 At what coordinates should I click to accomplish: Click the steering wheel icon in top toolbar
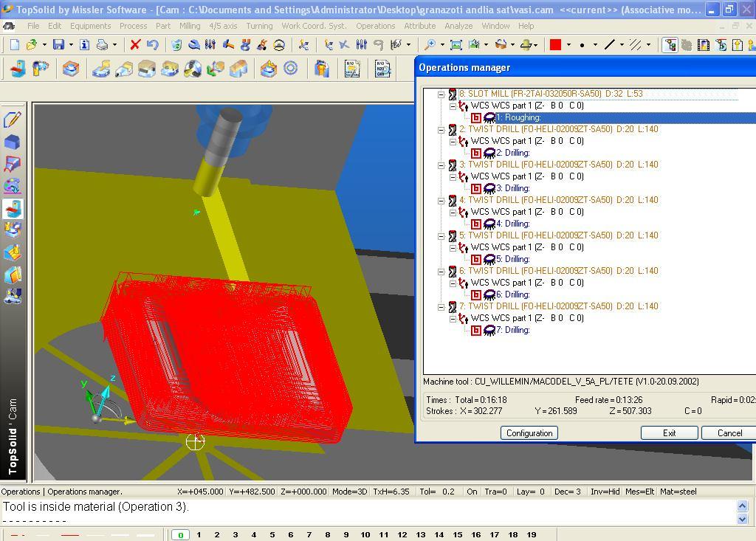(x=278, y=45)
